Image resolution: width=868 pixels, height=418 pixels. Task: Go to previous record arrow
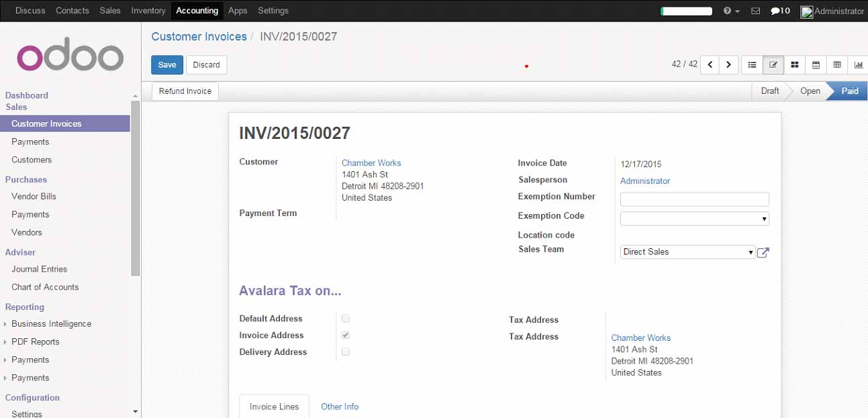710,65
